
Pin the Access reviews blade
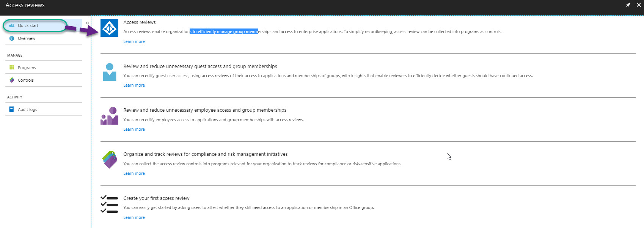click(628, 5)
